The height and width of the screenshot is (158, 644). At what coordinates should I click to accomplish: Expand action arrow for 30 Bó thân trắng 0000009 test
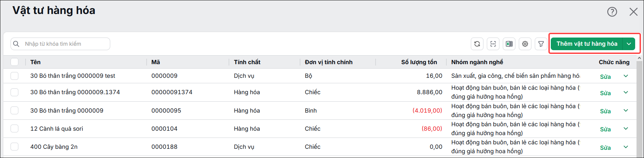(x=626, y=76)
